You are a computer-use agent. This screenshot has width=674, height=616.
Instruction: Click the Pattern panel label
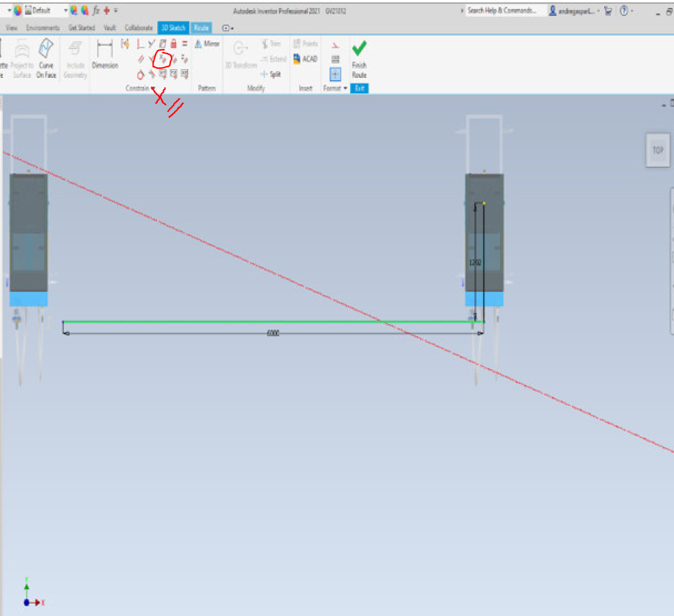pyautogui.click(x=207, y=88)
